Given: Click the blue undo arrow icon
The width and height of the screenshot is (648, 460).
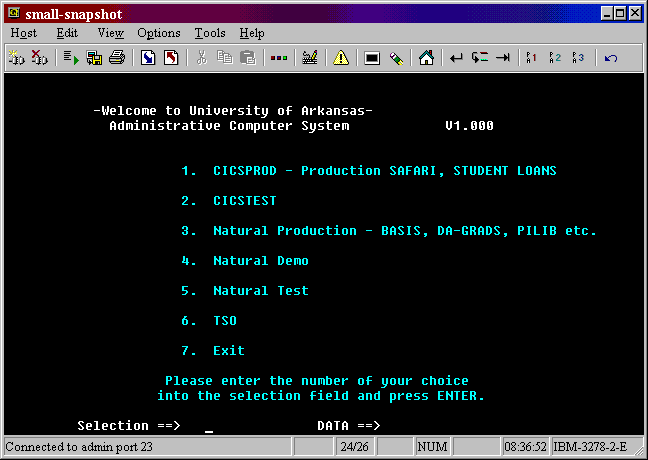Looking at the screenshot, I should 611,58.
